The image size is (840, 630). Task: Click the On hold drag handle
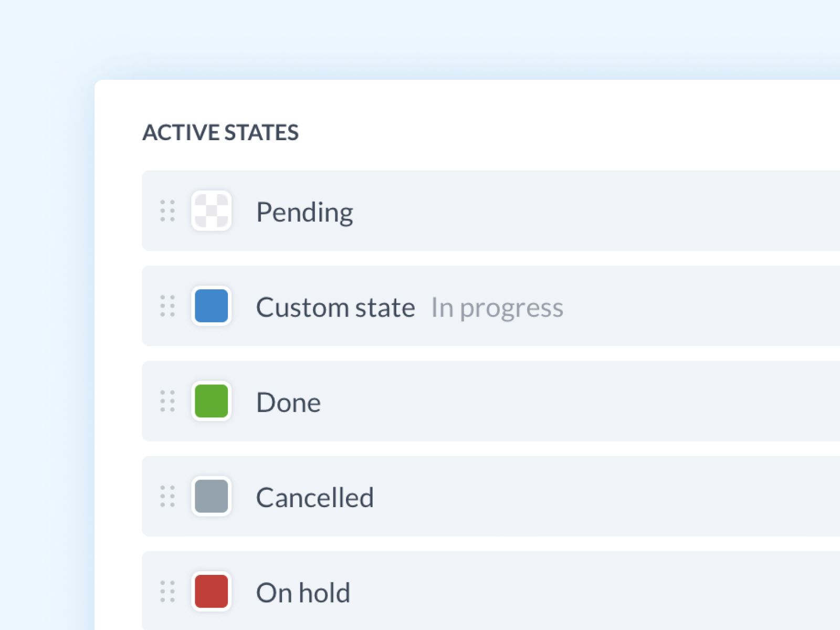point(167,591)
